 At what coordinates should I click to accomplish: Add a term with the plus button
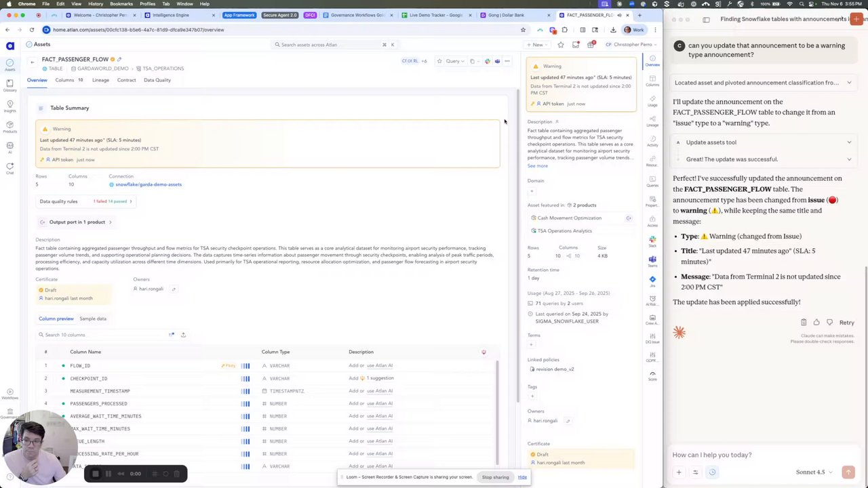point(531,345)
